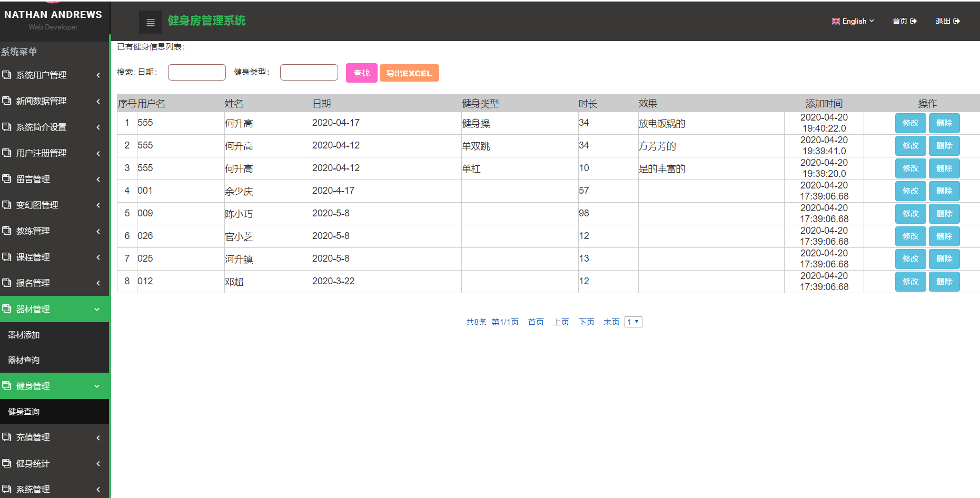Open the 器材添加 submenu item

click(24, 335)
